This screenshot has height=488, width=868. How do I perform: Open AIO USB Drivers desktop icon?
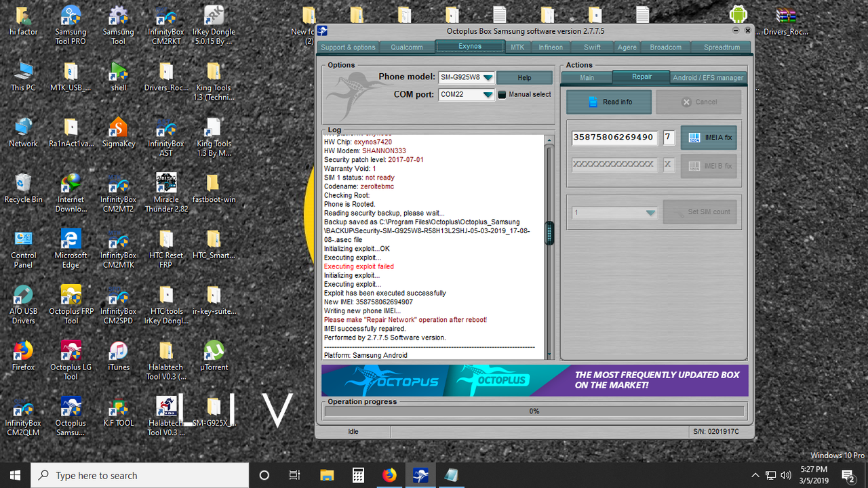pyautogui.click(x=23, y=304)
